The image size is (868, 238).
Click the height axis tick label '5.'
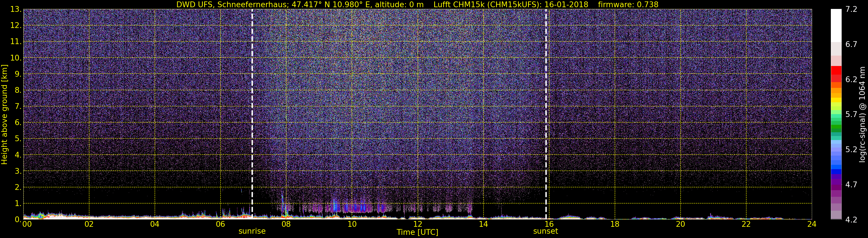(x=18, y=139)
